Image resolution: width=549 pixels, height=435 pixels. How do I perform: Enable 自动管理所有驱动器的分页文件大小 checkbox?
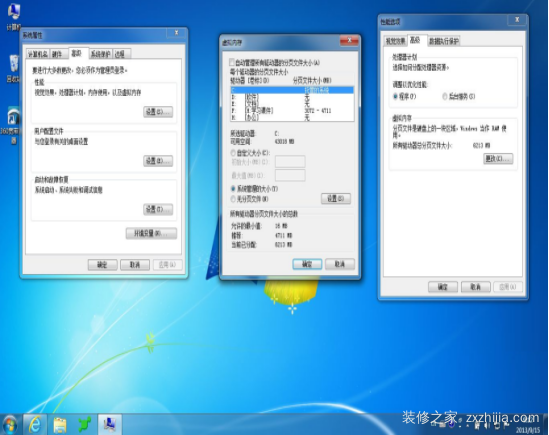pyautogui.click(x=232, y=63)
